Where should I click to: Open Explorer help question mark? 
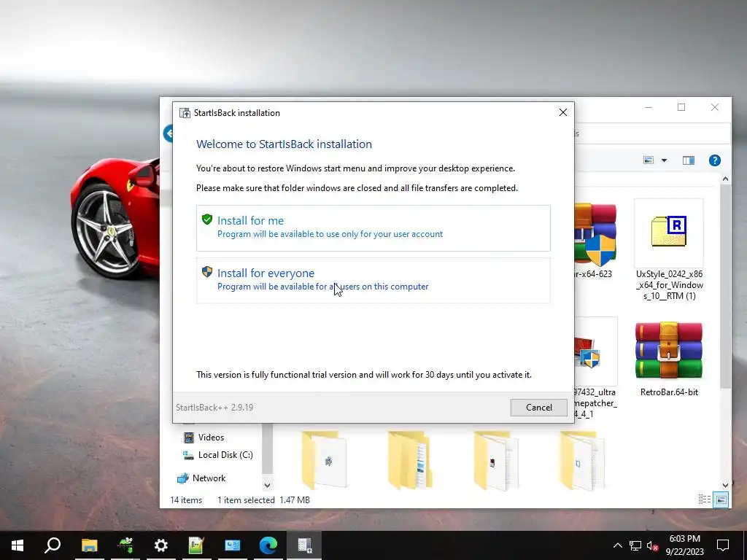tap(715, 160)
